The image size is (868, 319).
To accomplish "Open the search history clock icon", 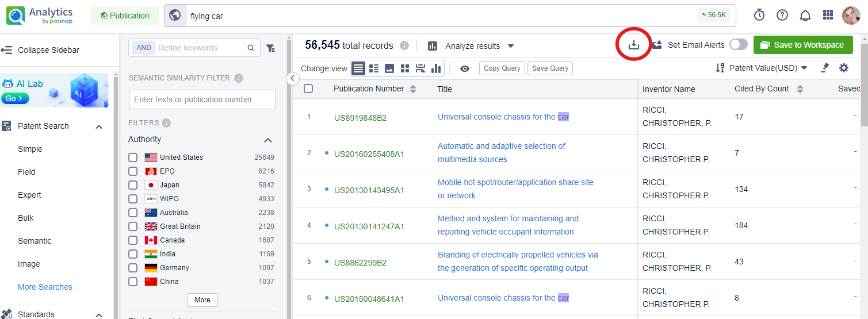I will point(759,16).
